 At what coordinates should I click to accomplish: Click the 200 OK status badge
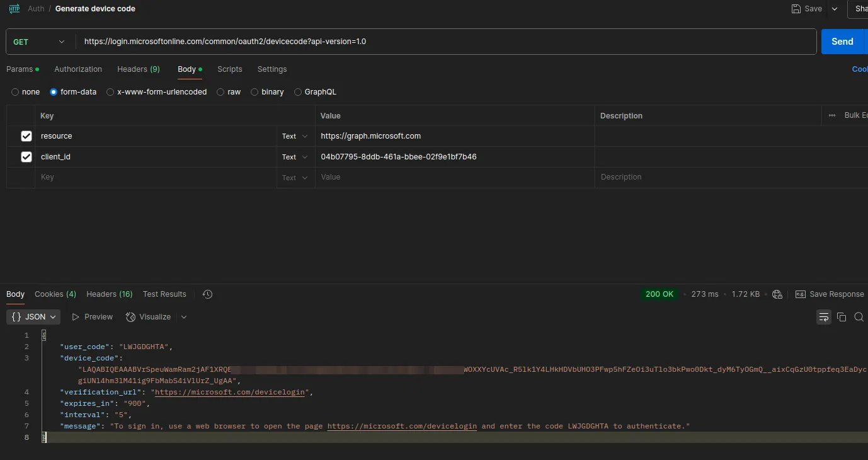coord(660,294)
